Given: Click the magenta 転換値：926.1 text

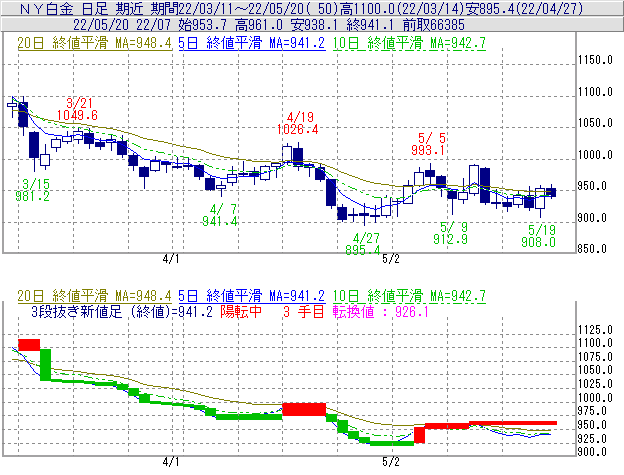Looking at the screenshot, I should click(x=381, y=311).
